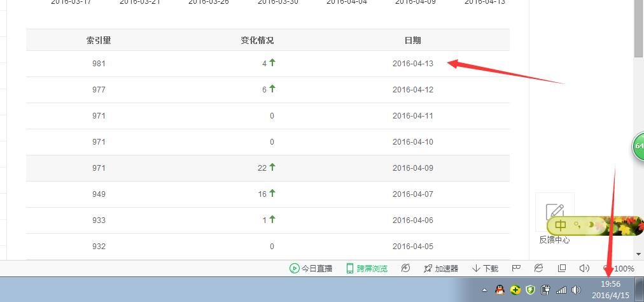Click index value 949

coord(99,194)
